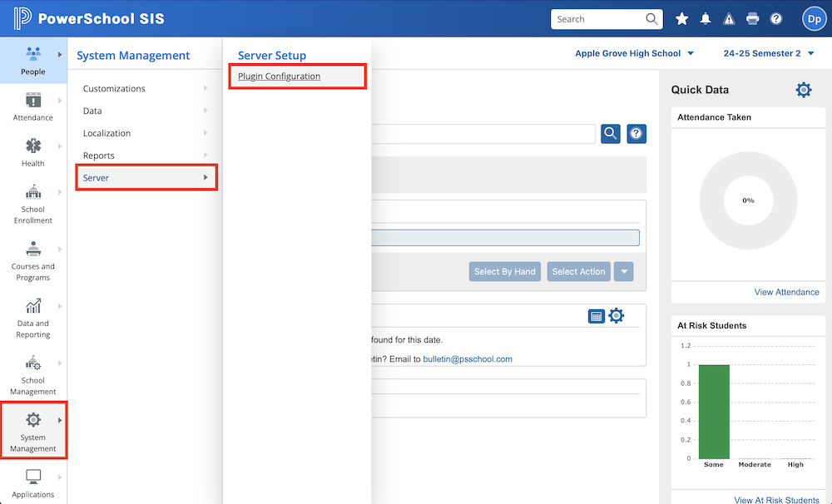Expand the arrow next to Select Action

tap(624, 272)
